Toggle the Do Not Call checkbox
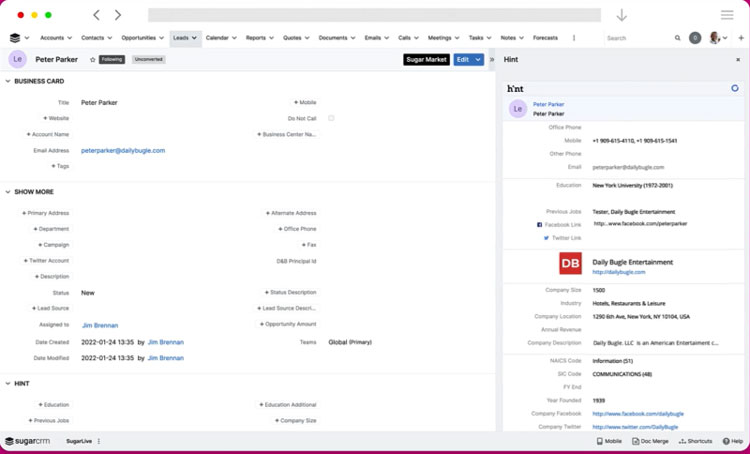750x454 pixels. click(x=331, y=118)
